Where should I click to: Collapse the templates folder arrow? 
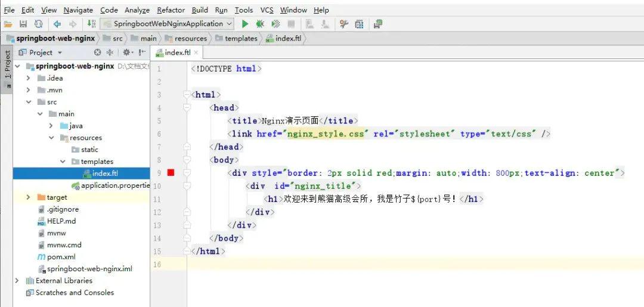(63, 162)
